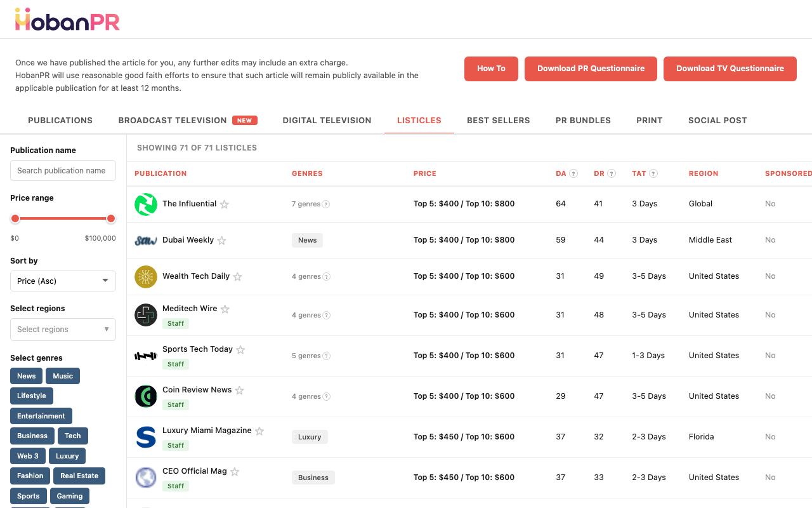This screenshot has height=508, width=812.
Task: Click the Meditech Wire logo
Action: [x=145, y=314]
